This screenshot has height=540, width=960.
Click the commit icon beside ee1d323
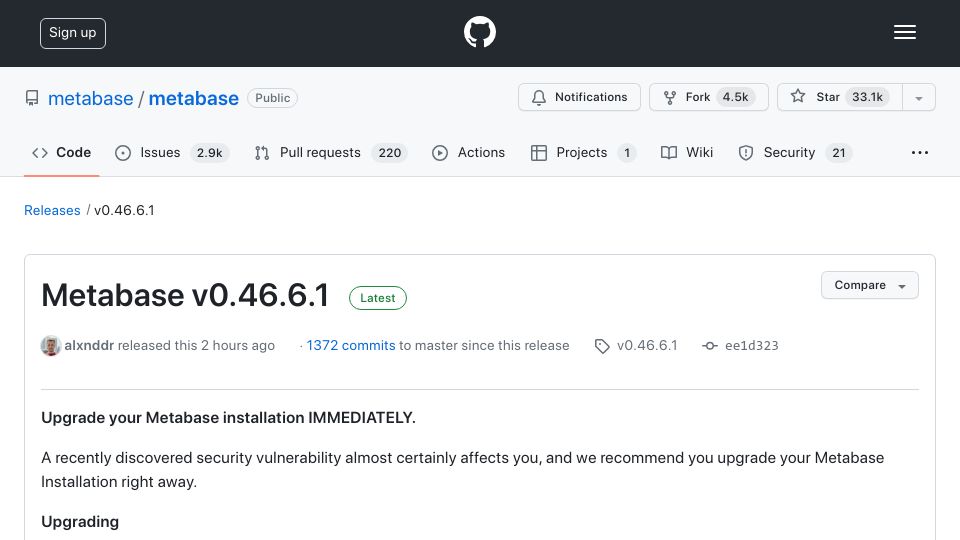point(710,346)
